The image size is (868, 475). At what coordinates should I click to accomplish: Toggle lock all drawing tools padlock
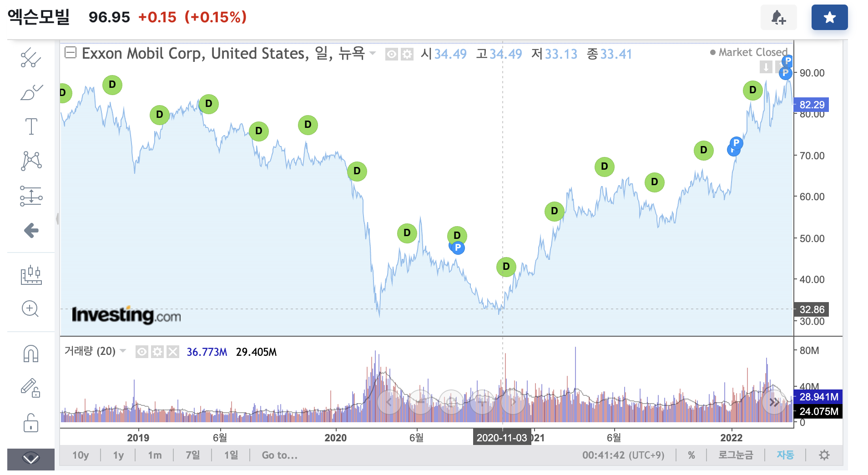click(31, 423)
